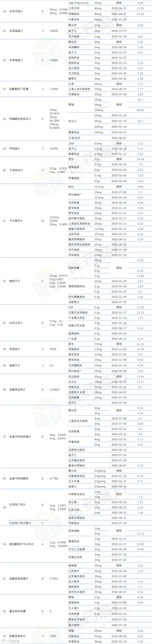Click manufacturer 南京长澳制药
Screen dimensions: 152x644
(x=77, y=518)
